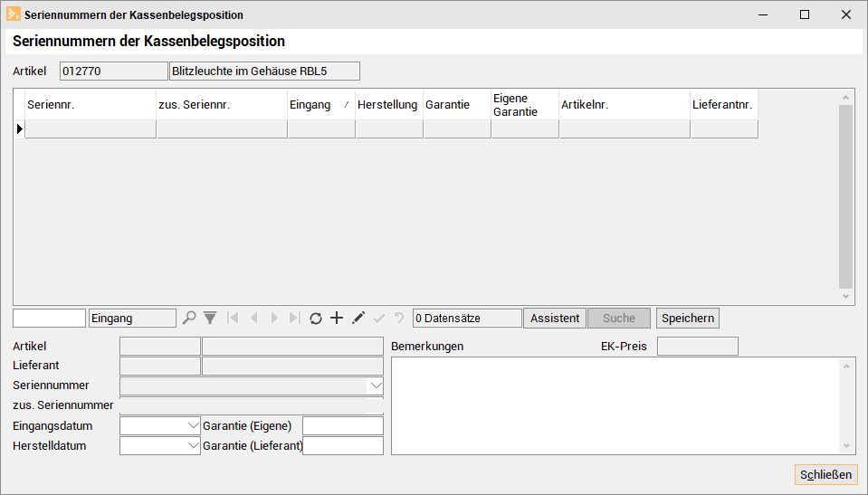Click the Blitzleuchte im Gehäuse RBL5 field
Image resolution: width=868 pixels, height=495 pixels.
(x=264, y=71)
